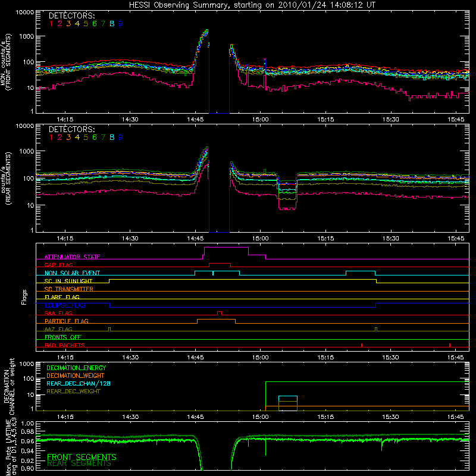Select yellow detector 4 in front segments legend

coord(77,24)
